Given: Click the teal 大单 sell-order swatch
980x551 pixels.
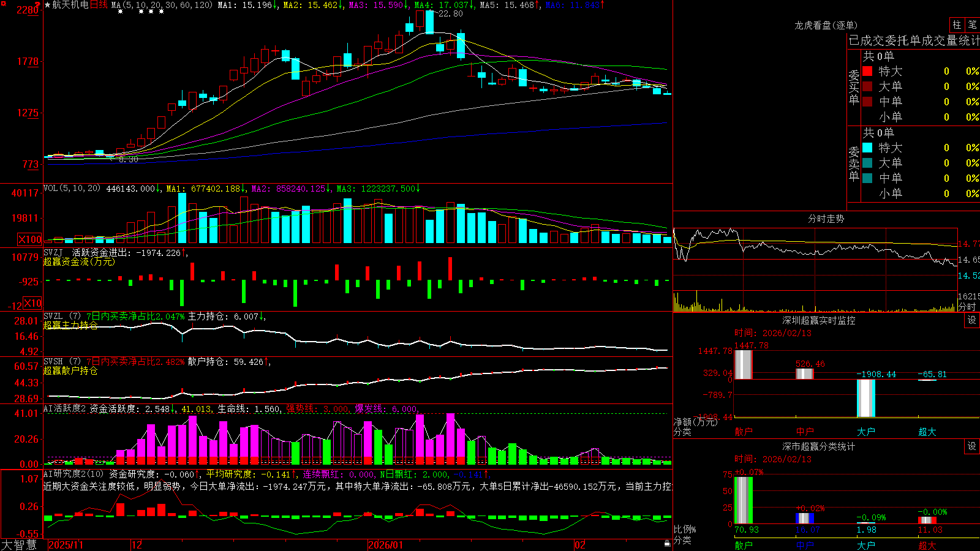Looking at the screenshot, I should tap(867, 163).
